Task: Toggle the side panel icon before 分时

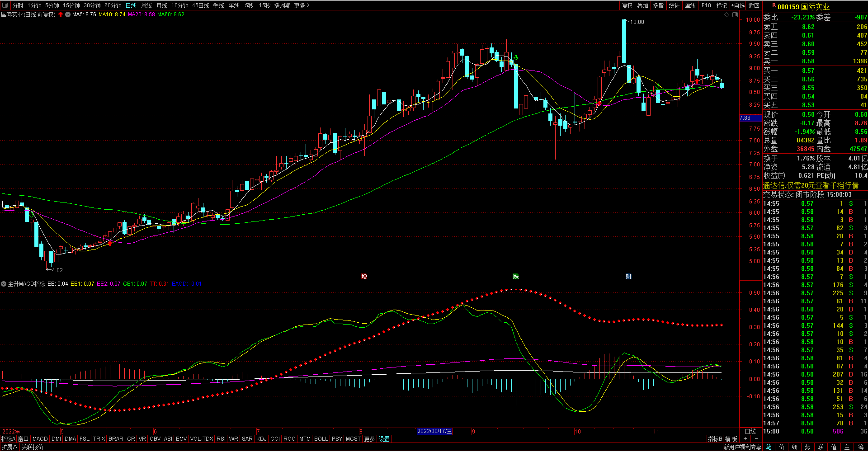Action: click(x=5, y=5)
